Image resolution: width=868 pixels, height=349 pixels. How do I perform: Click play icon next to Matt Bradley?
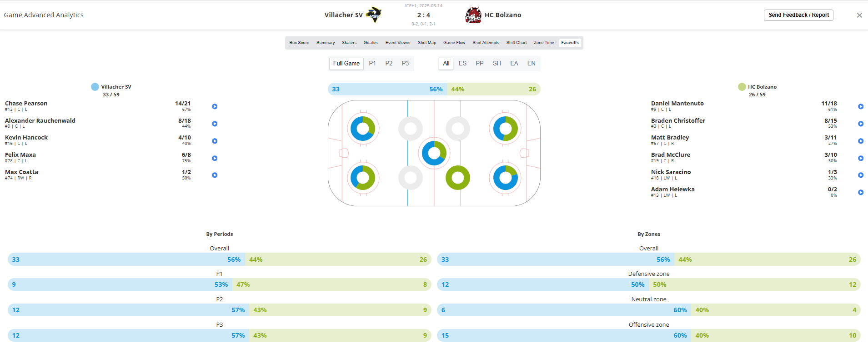(860, 141)
